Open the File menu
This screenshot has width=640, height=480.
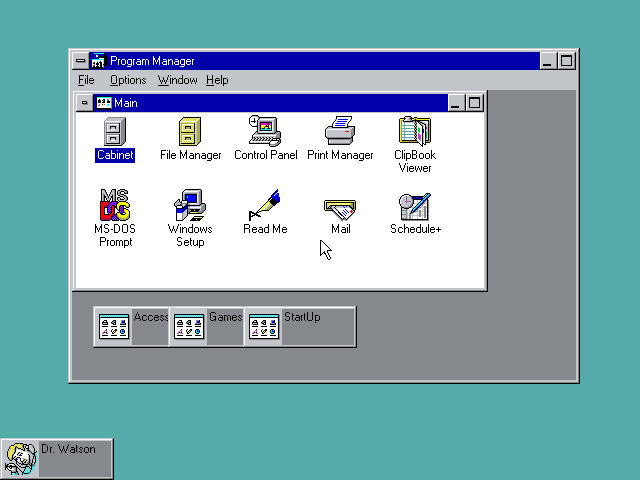[86, 80]
